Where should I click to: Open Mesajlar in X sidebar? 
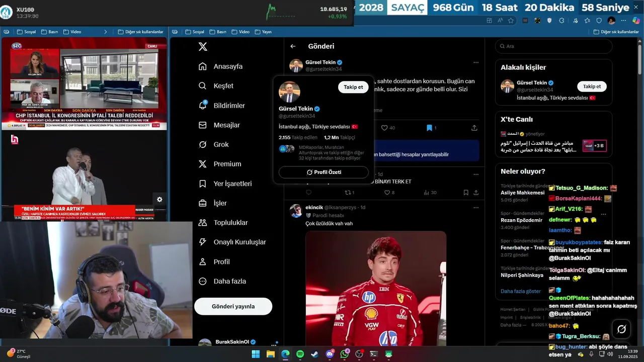point(219,125)
